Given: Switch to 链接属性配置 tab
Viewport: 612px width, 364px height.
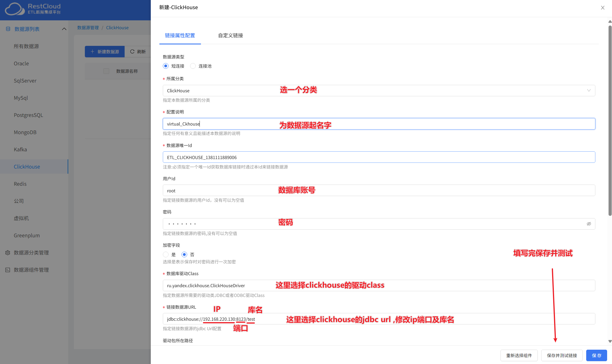Looking at the screenshot, I should point(180,36).
